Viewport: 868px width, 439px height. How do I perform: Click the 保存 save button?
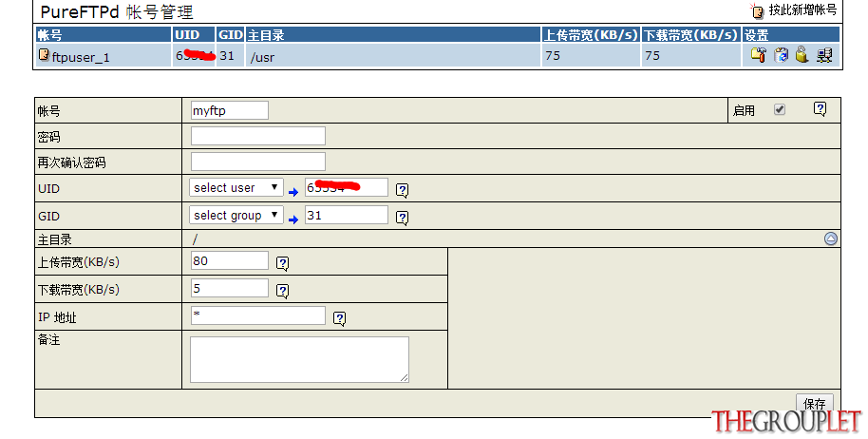[814, 404]
